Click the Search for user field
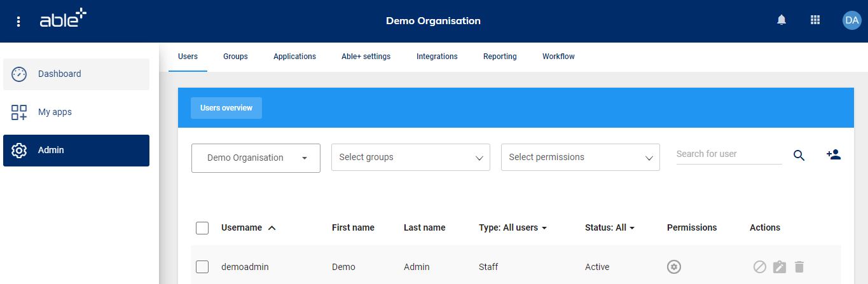The image size is (868, 284). [729, 154]
